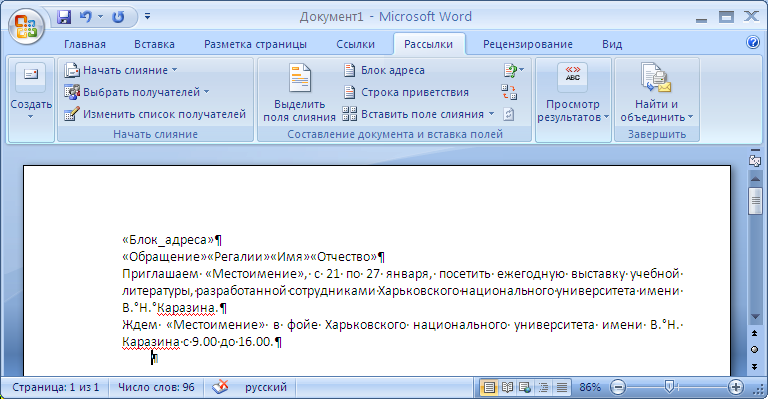Open the undo history dropdown arrow
The height and width of the screenshot is (399, 768).
coord(100,17)
